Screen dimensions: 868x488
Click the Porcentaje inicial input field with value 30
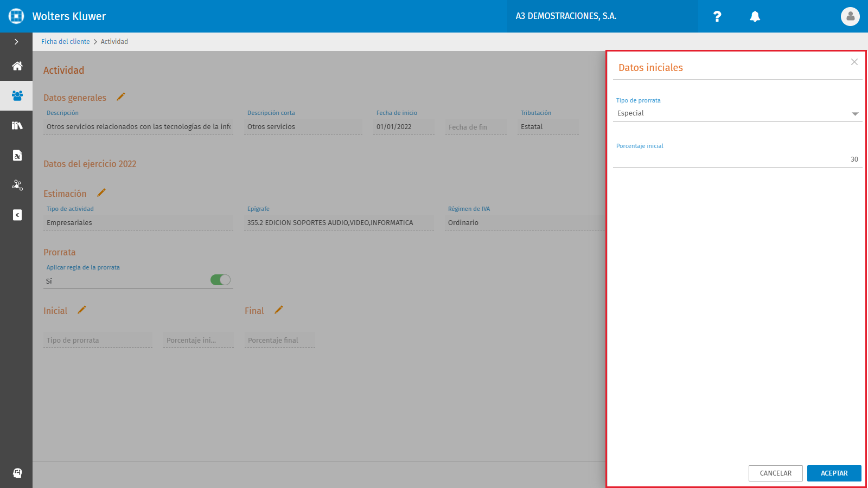click(737, 159)
